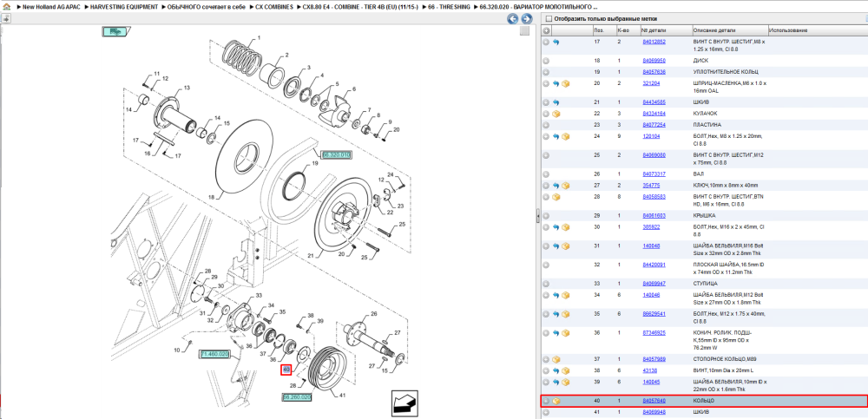Open CX COMBINES breadcrumb
The image size is (868, 419).
point(274,7)
